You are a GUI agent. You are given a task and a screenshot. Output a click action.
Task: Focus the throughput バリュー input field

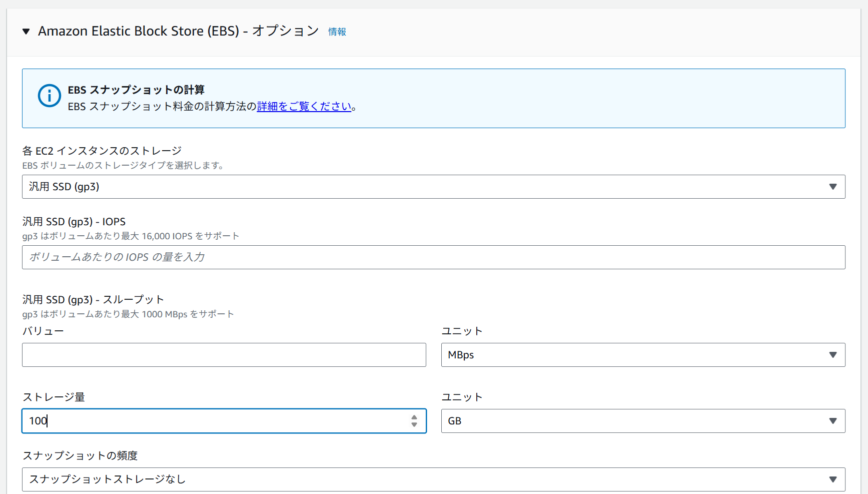click(x=224, y=355)
